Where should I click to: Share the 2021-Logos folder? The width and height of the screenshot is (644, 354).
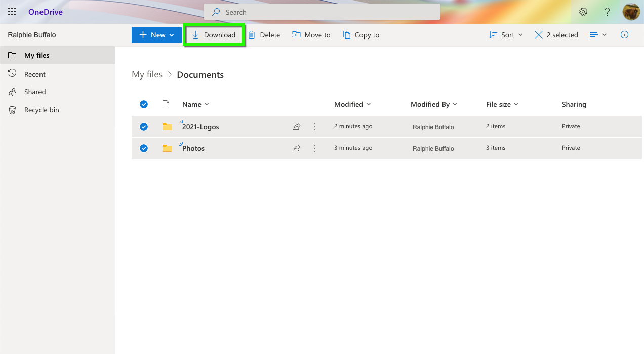(x=297, y=127)
